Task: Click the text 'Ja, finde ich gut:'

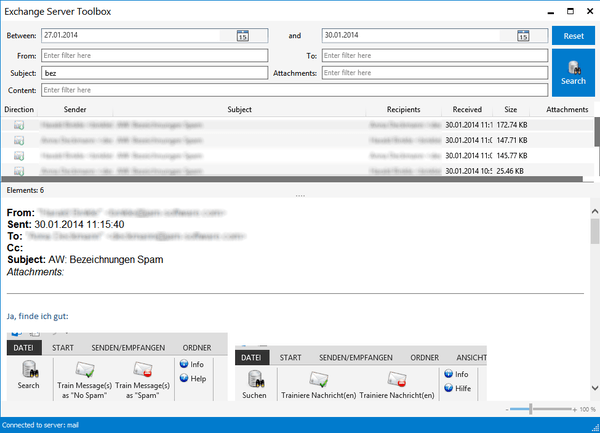Action: point(38,316)
